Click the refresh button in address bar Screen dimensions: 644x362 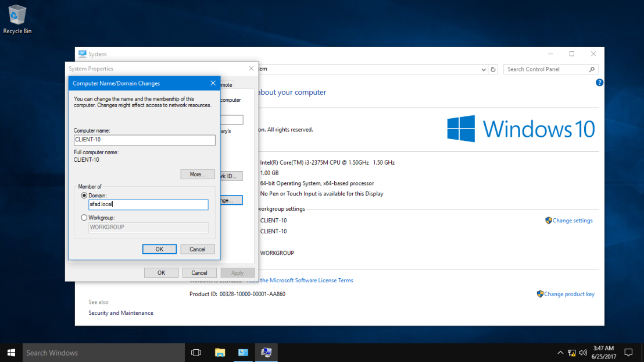click(x=493, y=69)
